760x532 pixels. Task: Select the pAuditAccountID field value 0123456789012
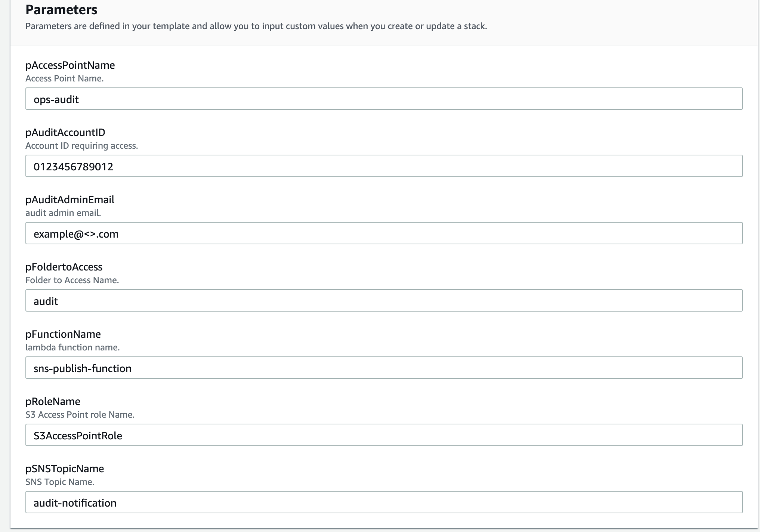tap(384, 166)
